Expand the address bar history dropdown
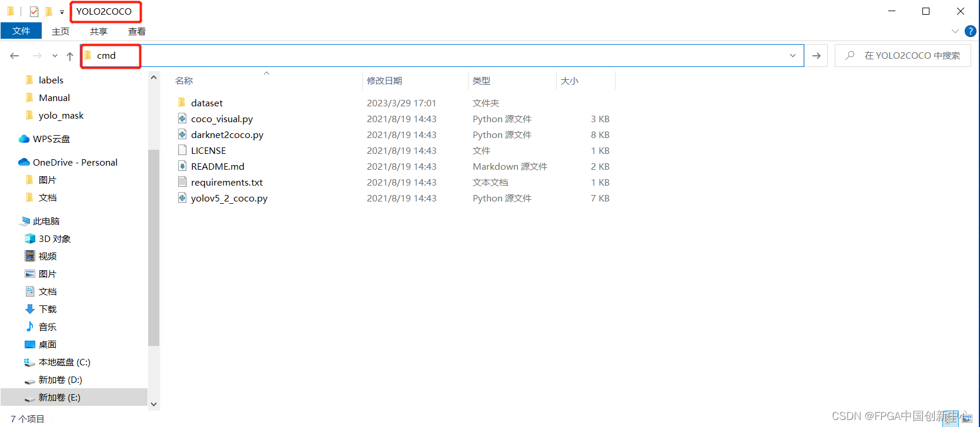 792,56
